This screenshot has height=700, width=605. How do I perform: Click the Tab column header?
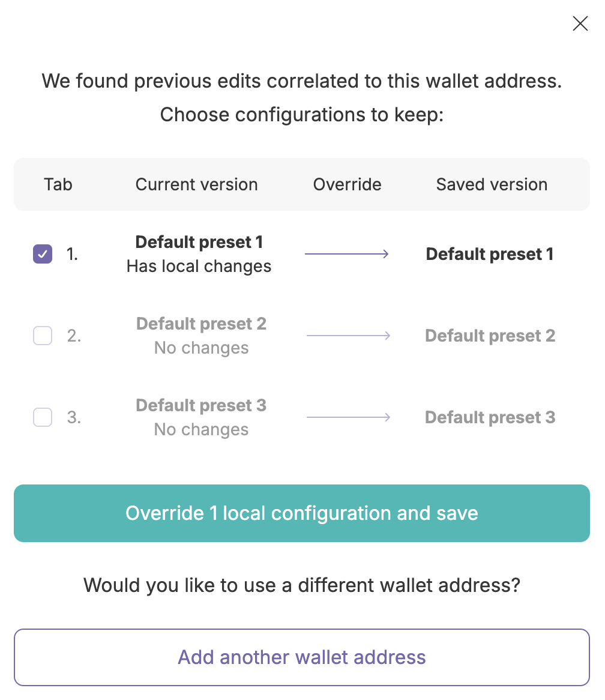[58, 184]
